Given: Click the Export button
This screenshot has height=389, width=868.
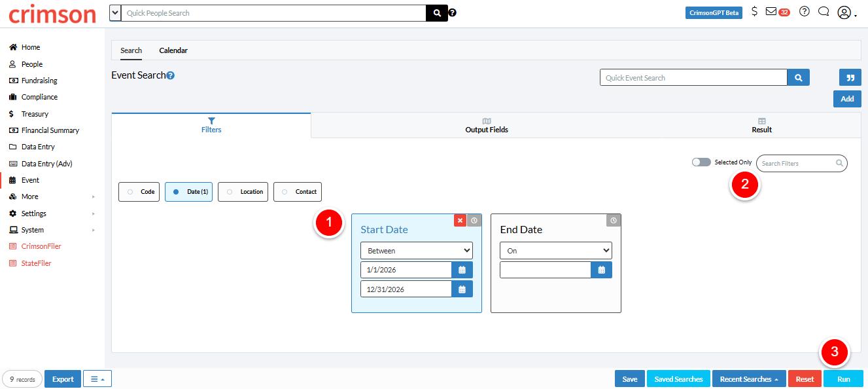Looking at the screenshot, I should click(x=63, y=379).
